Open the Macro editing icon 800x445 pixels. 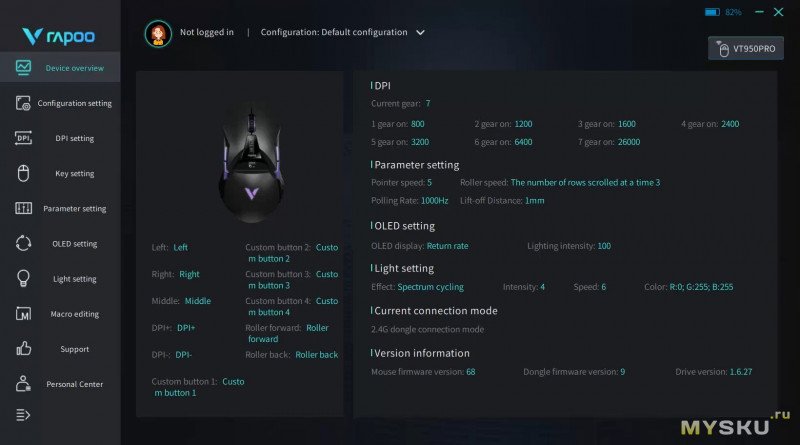coord(24,314)
